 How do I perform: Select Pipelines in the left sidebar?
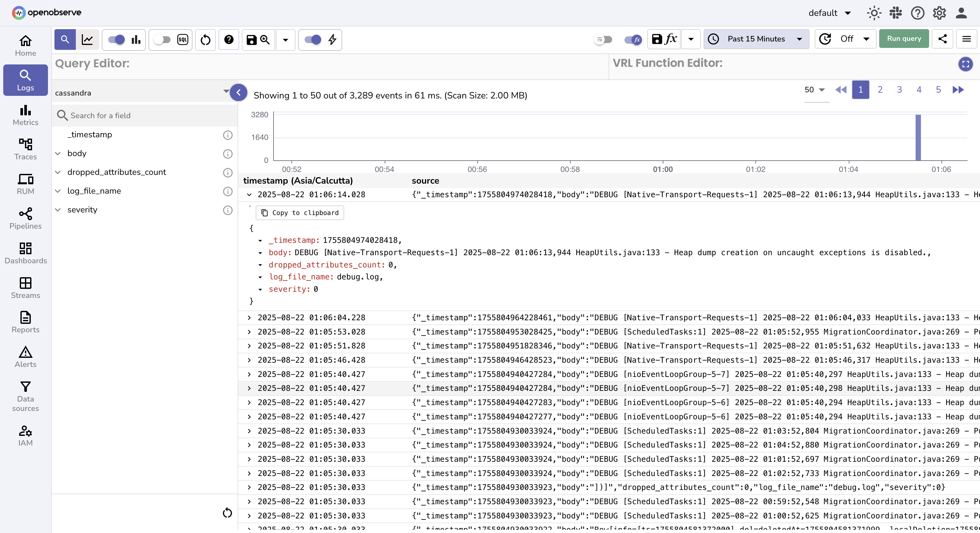click(26, 219)
